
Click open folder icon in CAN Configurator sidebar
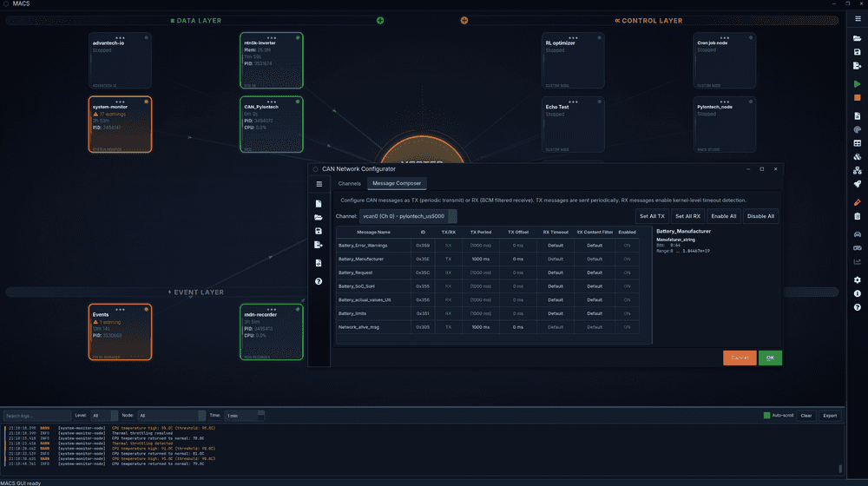point(319,218)
